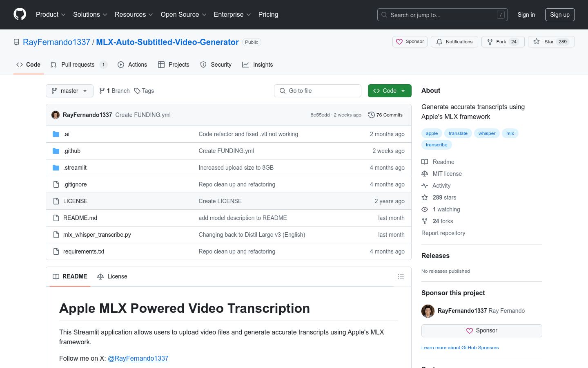
Task: Select the README tab in file viewer
Action: point(70,276)
